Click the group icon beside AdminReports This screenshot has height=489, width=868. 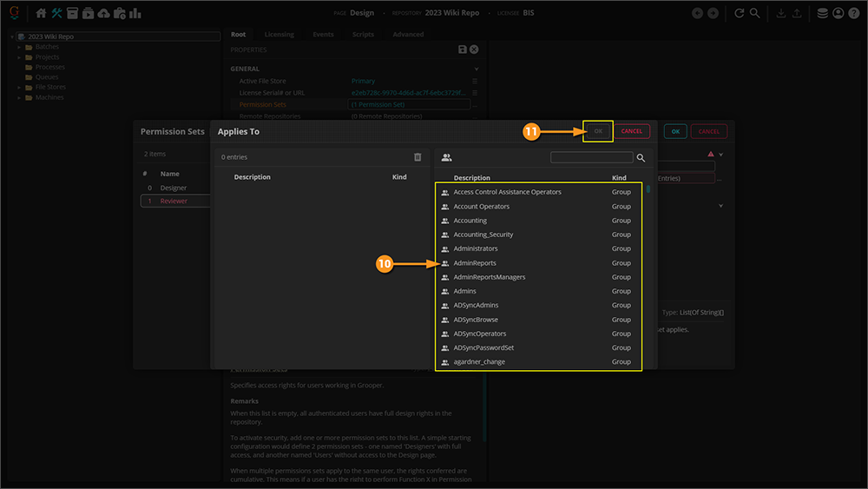click(x=445, y=263)
